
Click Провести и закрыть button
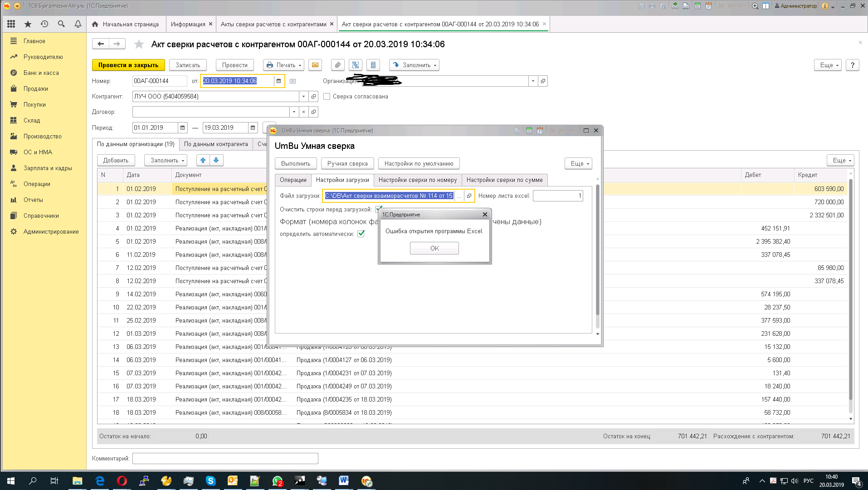[x=128, y=65]
